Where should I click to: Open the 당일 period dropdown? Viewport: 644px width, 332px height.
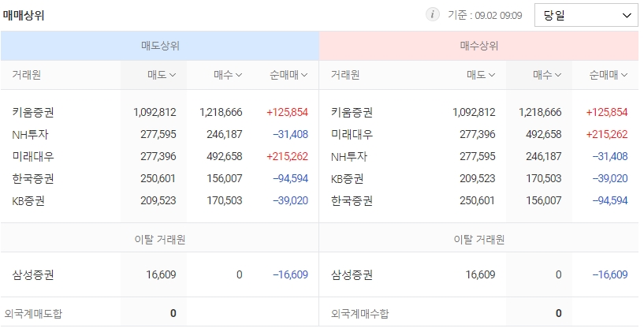[x=586, y=15]
